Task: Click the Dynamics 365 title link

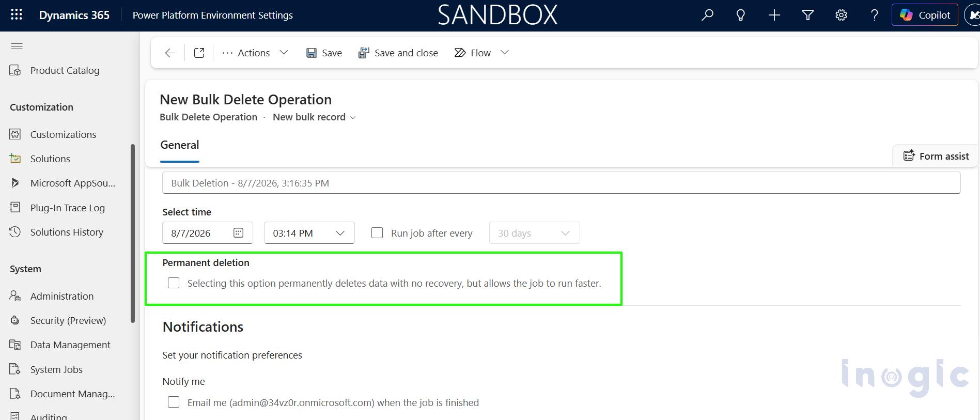Action: 74,15
